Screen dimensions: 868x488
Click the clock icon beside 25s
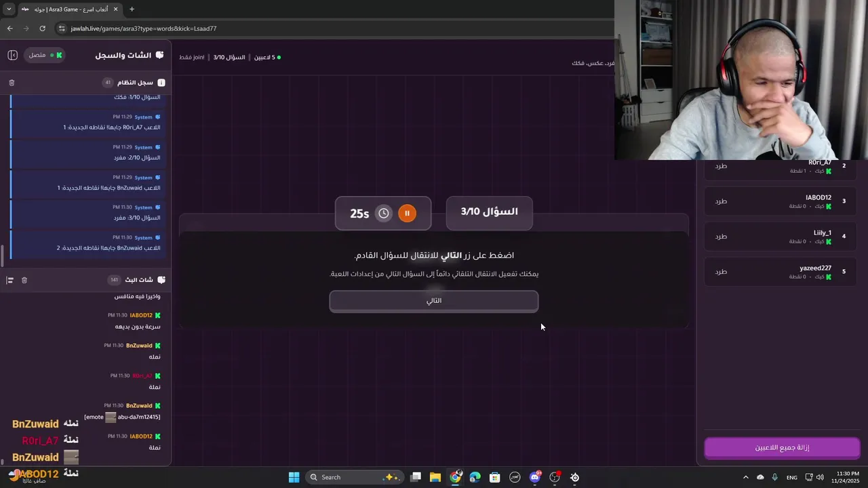384,213
